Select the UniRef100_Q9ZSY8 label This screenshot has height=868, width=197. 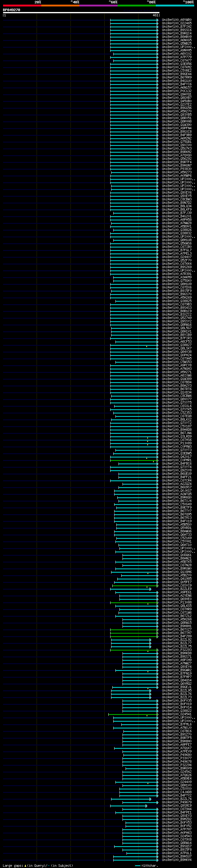point(176,470)
